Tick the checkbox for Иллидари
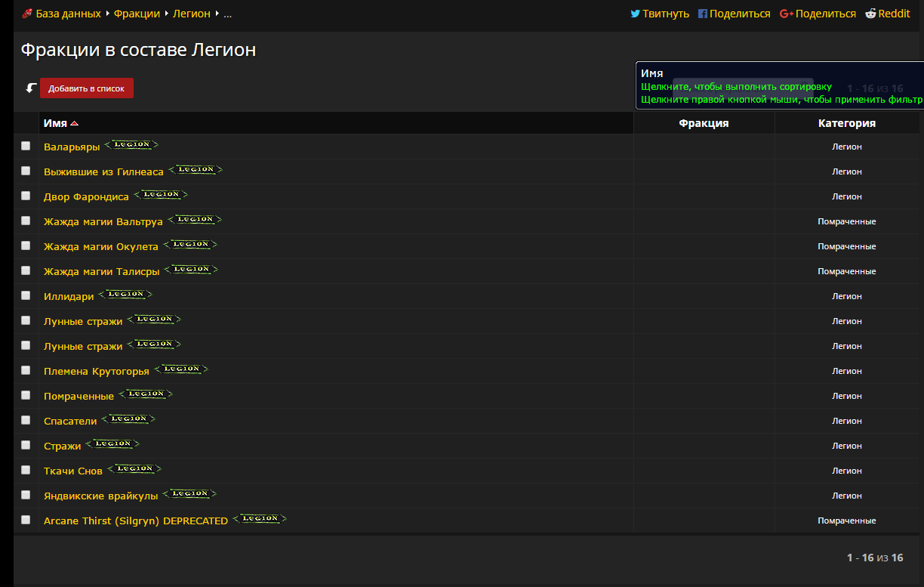924x587 pixels. click(26, 295)
